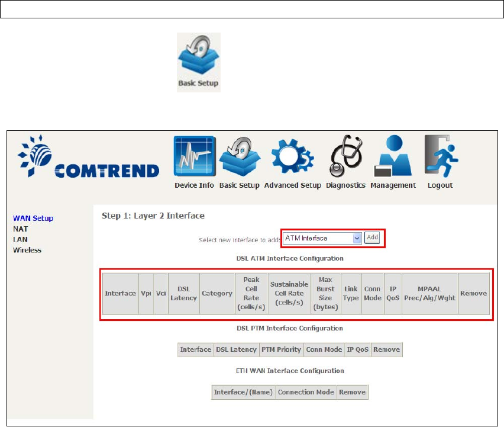The width and height of the screenshot is (504, 427).
Task: Click the 'Select new interface to add:' label
Action: (x=240, y=240)
